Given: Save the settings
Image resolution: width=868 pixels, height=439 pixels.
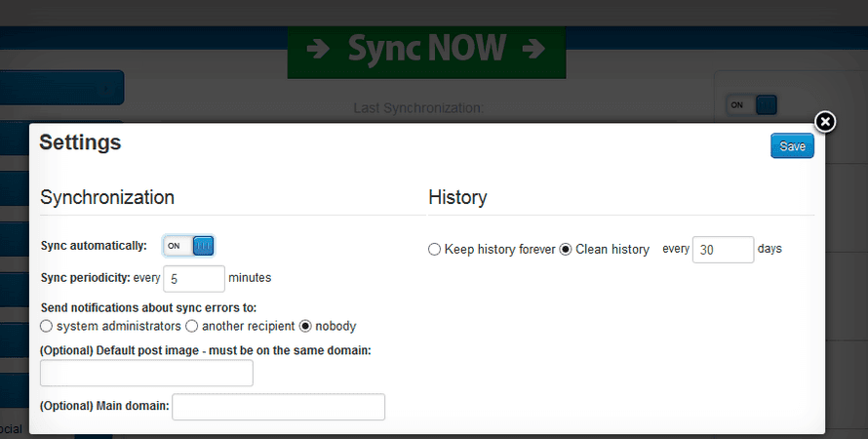Looking at the screenshot, I should (x=792, y=146).
